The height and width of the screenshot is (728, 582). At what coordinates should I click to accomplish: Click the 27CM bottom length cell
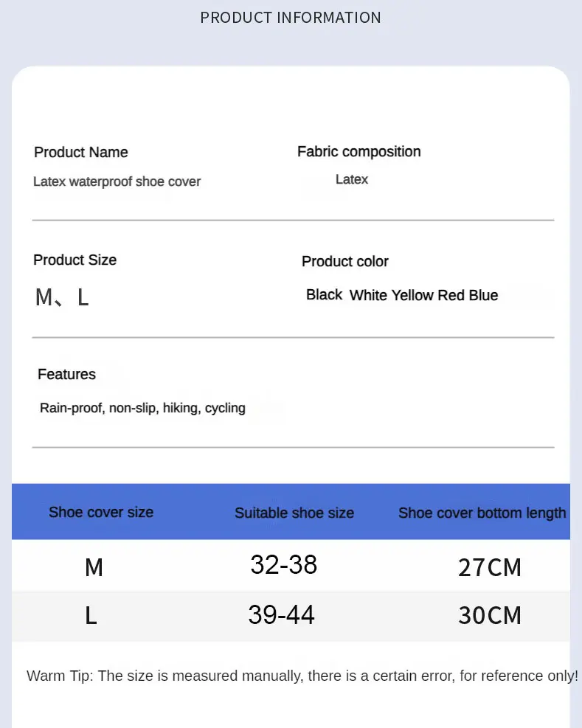click(489, 567)
